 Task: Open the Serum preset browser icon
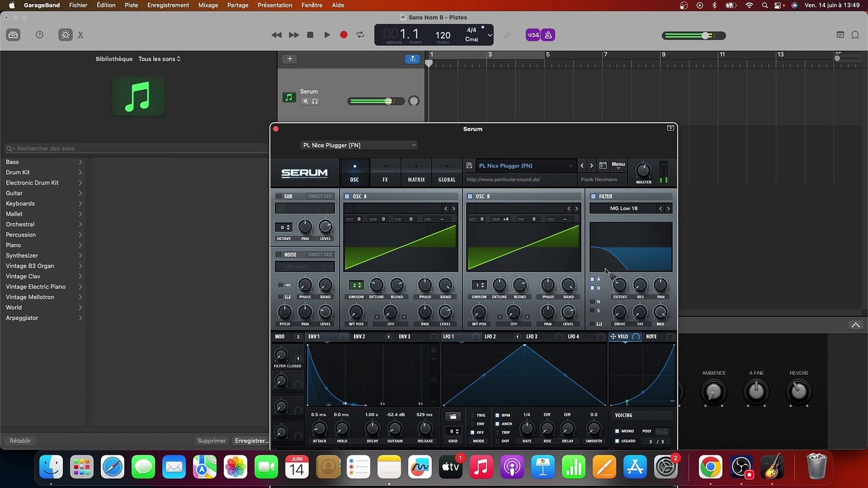tap(603, 165)
